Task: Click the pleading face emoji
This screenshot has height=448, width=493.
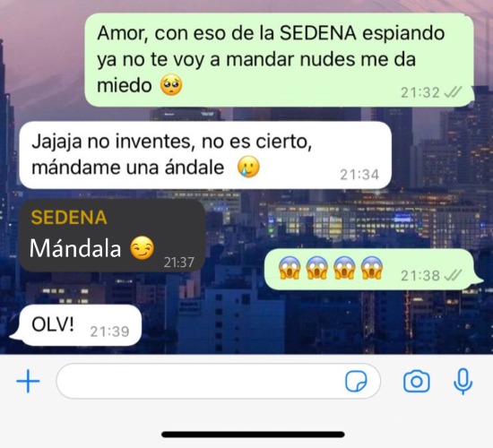Action: coord(171,84)
